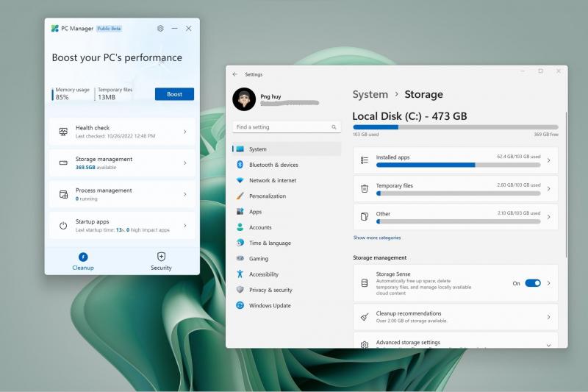Close the PC Manager window
Image resolution: width=588 pixels, height=392 pixels.
[189, 28]
